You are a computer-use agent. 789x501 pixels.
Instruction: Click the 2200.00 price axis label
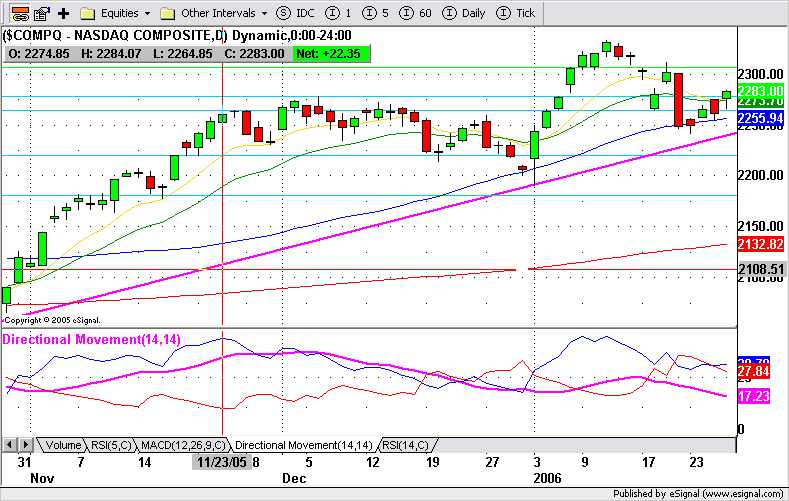pyautogui.click(x=760, y=176)
